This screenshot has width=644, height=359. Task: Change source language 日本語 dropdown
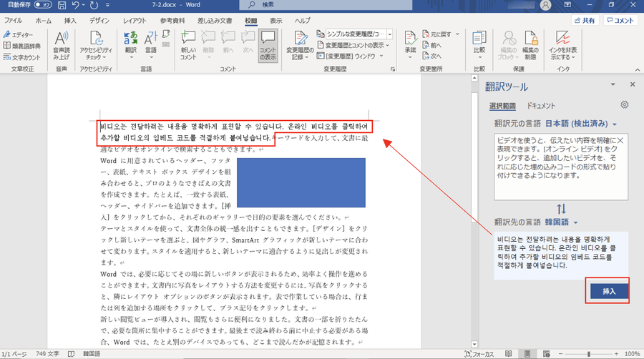pos(581,124)
